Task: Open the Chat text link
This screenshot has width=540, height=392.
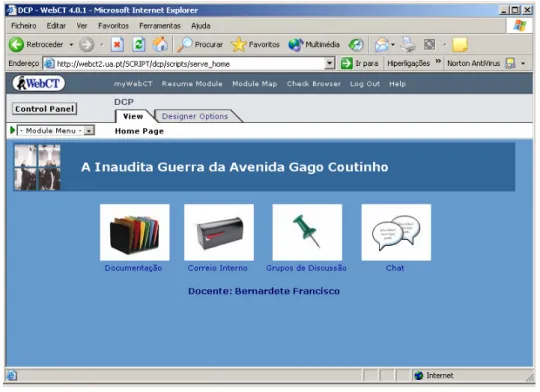Action: 395,269
